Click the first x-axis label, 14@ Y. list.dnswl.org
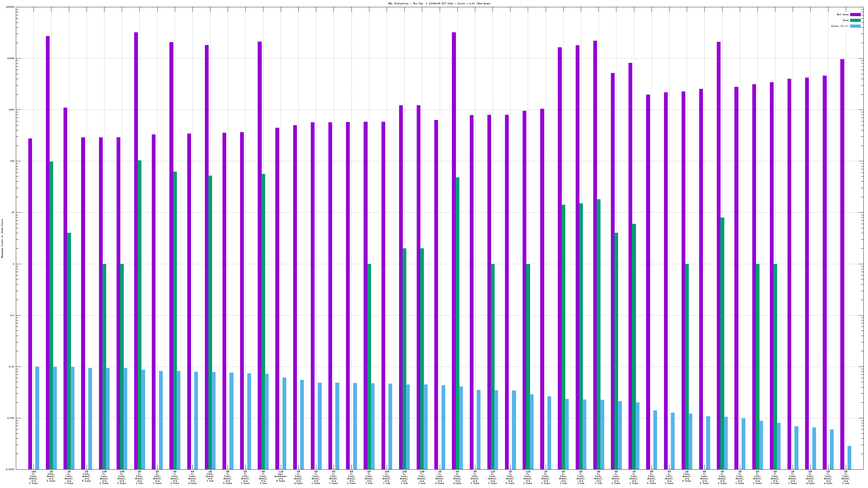Viewport: 868px width, 488px height. point(33,477)
